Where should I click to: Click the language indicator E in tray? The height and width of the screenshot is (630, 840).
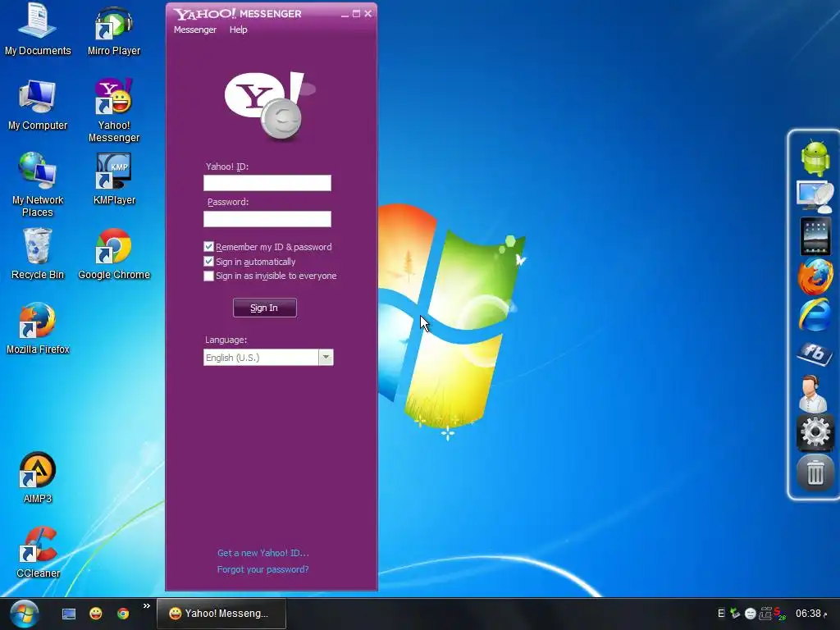(721, 614)
